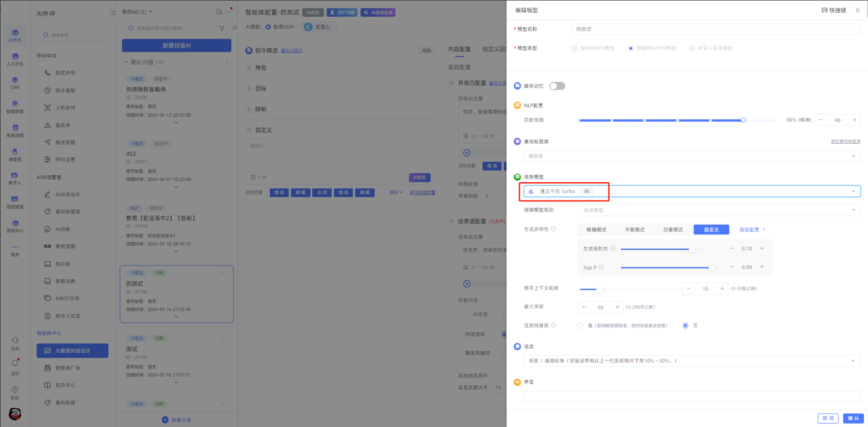Screen dimensions: 868x427
Task: Select the 平衡模式 diversity tab
Action: coord(635,230)
